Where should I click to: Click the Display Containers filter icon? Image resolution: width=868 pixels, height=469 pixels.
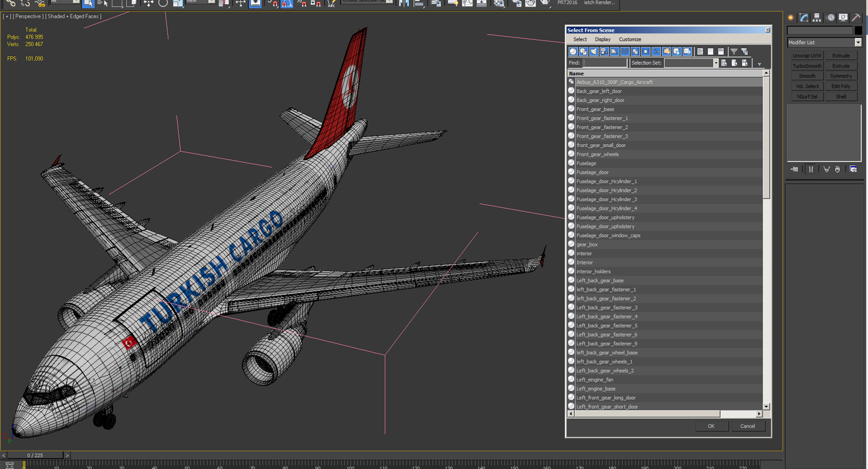(667, 52)
